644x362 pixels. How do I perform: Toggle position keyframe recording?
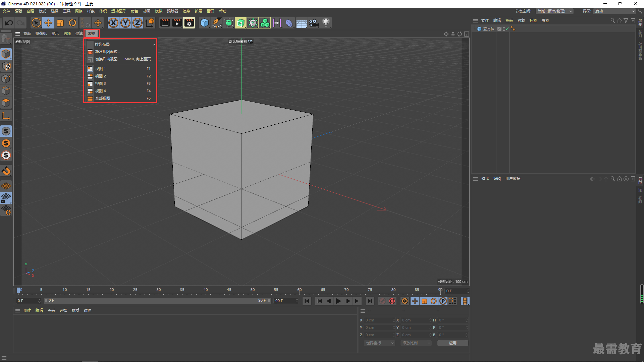[x=415, y=301]
